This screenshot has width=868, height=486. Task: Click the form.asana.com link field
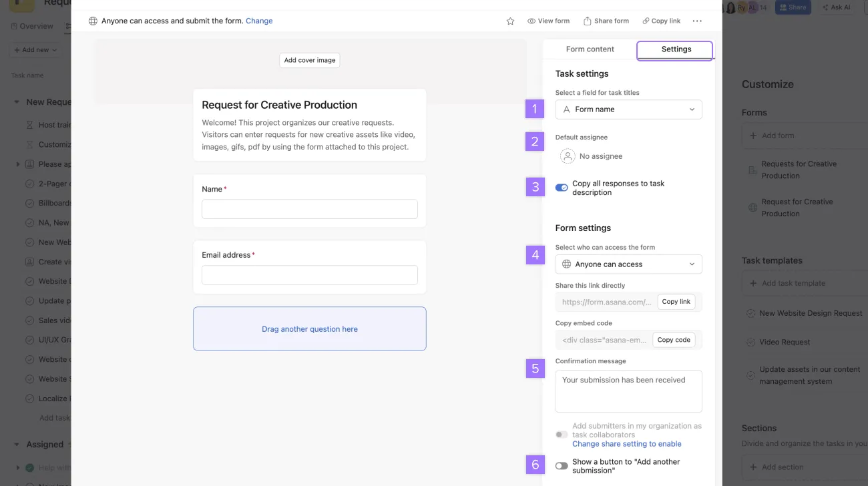coord(606,302)
